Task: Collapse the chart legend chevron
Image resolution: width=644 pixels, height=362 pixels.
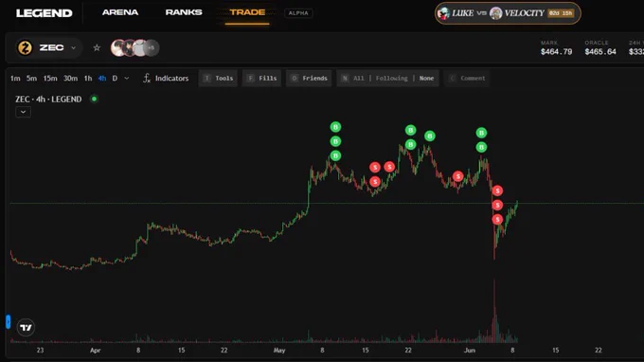Action: point(23,112)
